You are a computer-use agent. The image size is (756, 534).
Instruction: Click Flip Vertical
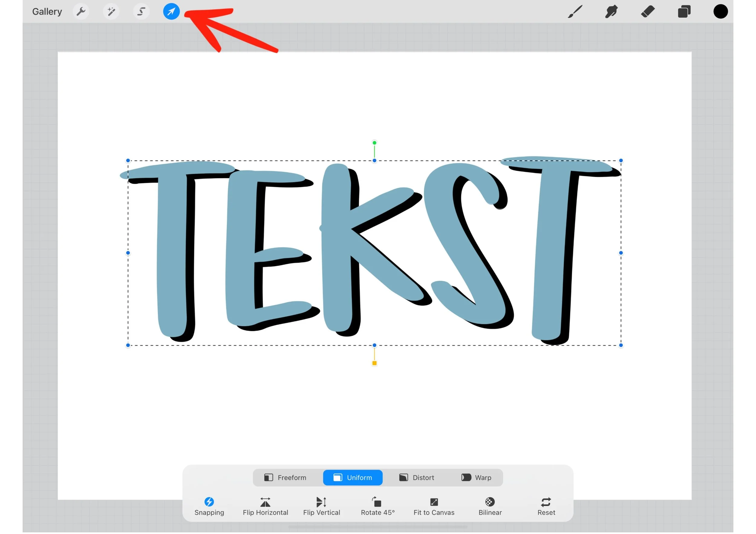[322, 507]
